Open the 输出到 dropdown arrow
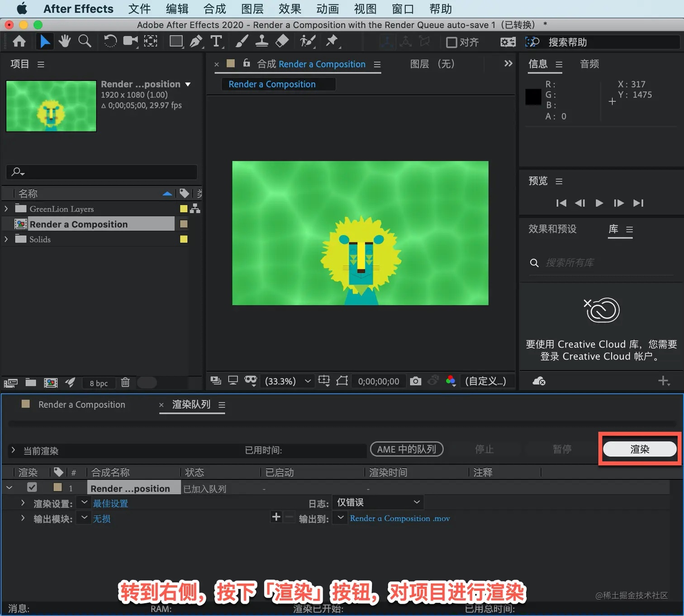This screenshot has height=616, width=684. [340, 517]
